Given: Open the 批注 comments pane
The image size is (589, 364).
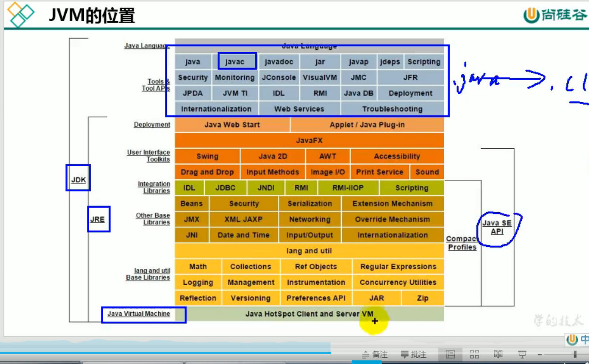Looking at the screenshot, I should tap(414, 355).
